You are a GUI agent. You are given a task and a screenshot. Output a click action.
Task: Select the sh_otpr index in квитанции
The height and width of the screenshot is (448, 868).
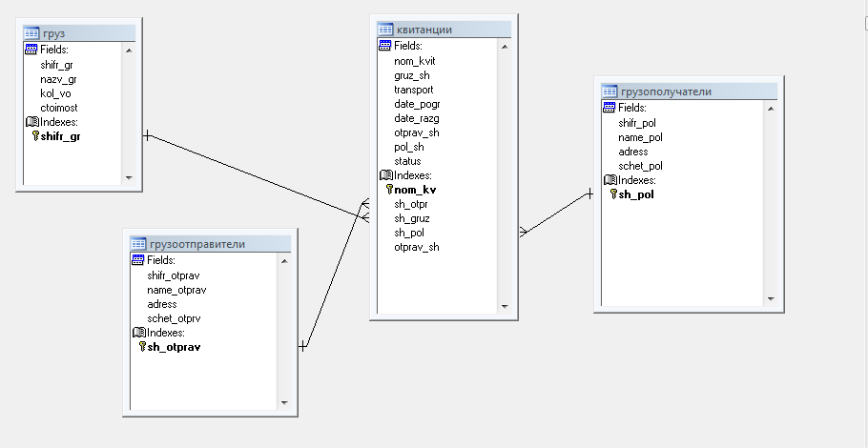point(411,204)
